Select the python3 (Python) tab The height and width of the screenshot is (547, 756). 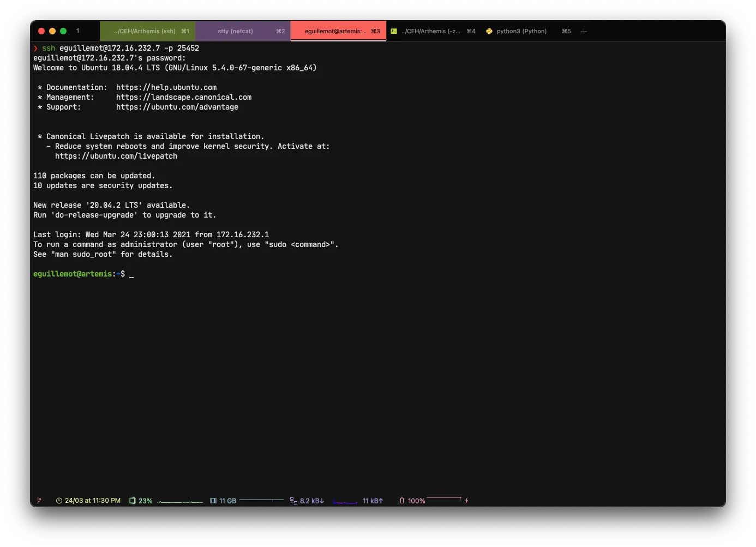pyautogui.click(x=521, y=31)
